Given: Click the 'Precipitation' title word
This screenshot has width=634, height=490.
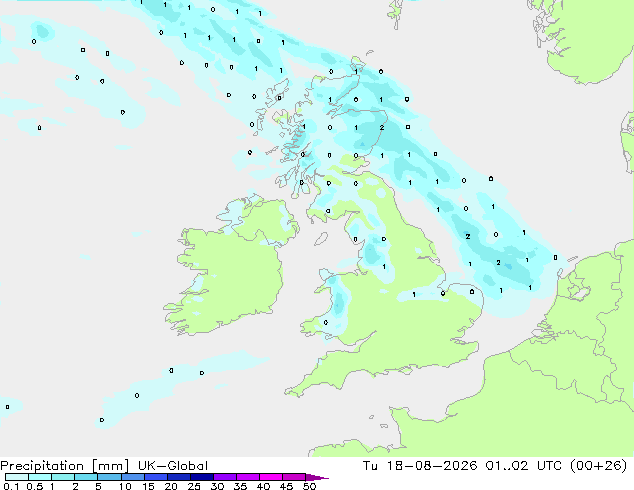Looking at the screenshot, I should click(x=42, y=466).
